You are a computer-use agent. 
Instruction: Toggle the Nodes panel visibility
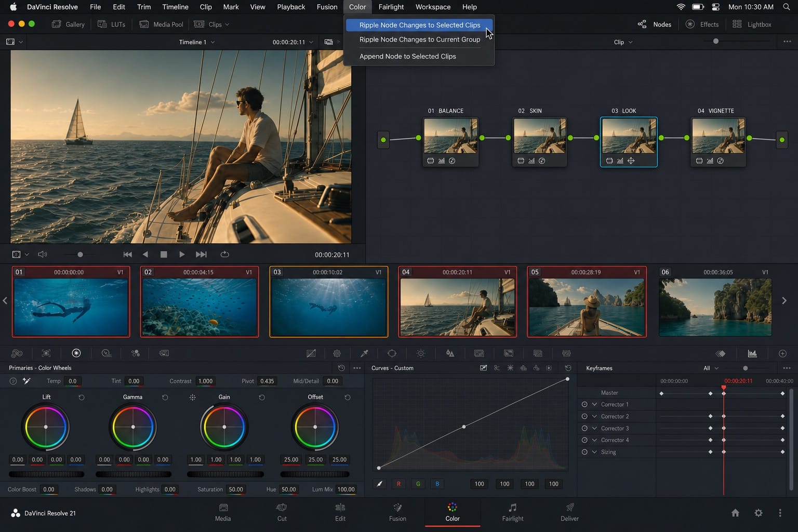pos(655,24)
